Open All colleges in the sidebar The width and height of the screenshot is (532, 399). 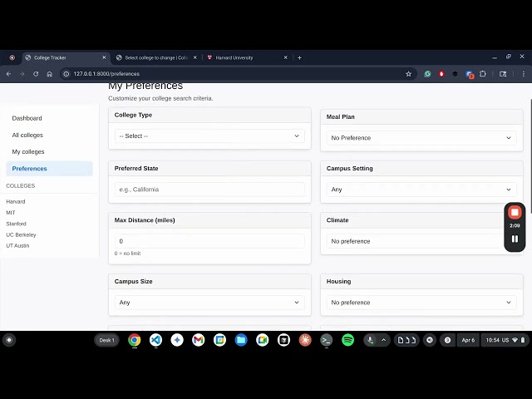27,135
